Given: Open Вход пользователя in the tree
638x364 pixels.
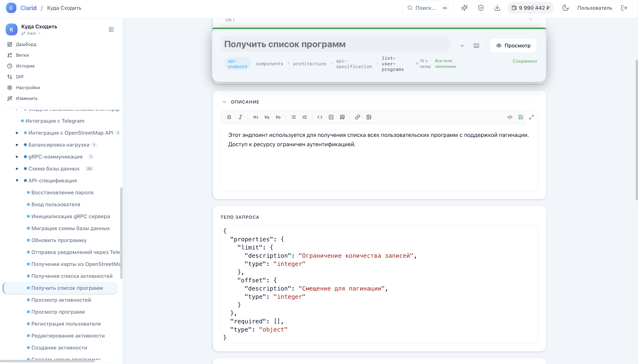Looking at the screenshot, I should [56, 205].
